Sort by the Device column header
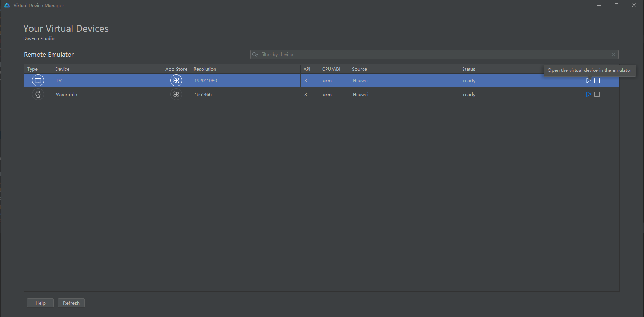The image size is (644, 317). point(107,69)
